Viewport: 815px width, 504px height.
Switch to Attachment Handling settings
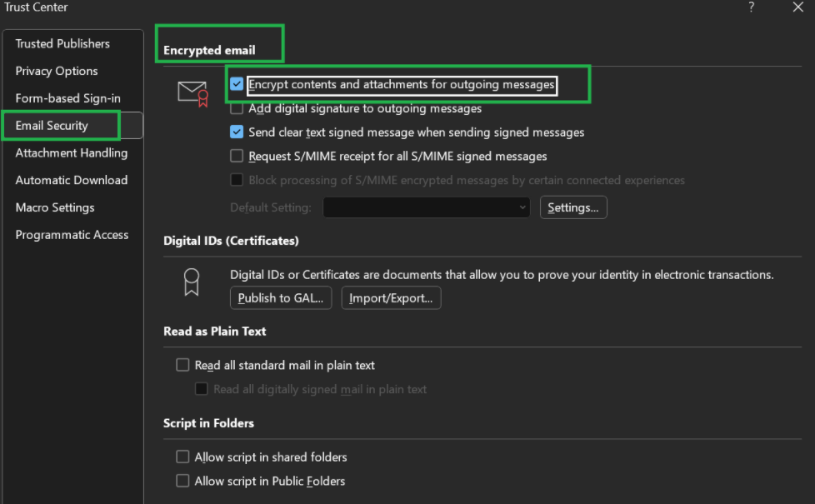tap(72, 152)
